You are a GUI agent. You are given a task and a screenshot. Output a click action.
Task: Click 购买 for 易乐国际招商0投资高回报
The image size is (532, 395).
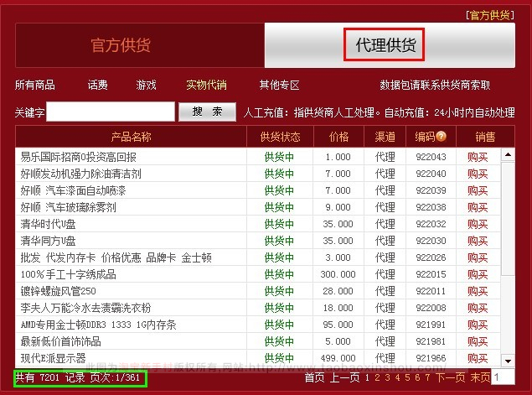click(478, 157)
